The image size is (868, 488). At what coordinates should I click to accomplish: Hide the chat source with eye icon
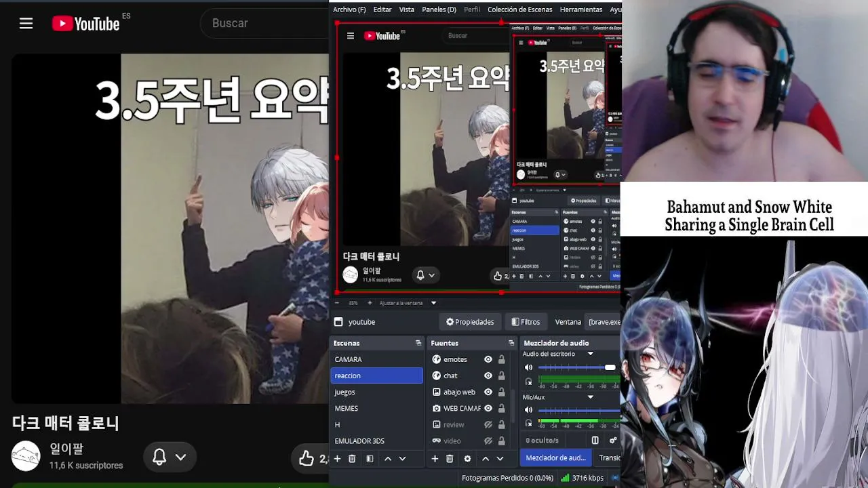[x=488, y=375]
